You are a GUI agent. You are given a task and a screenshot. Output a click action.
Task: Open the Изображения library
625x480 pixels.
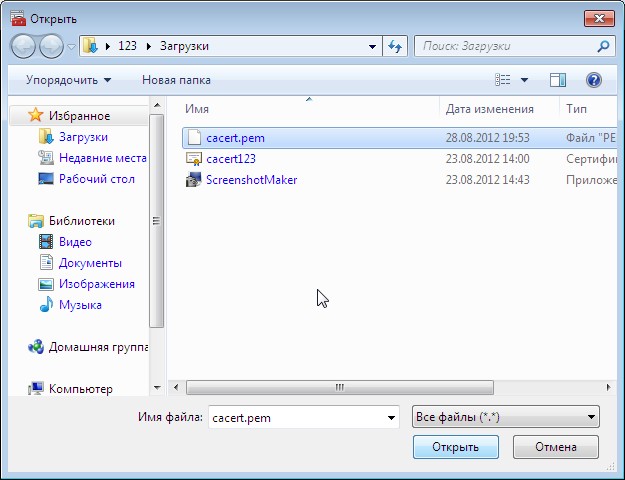(x=97, y=284)
